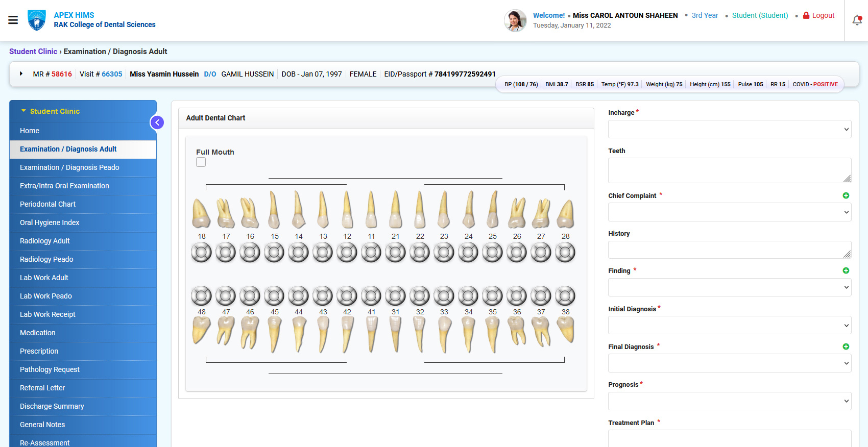Select upper tooth 28 image
868x447 pixels.
565,213
